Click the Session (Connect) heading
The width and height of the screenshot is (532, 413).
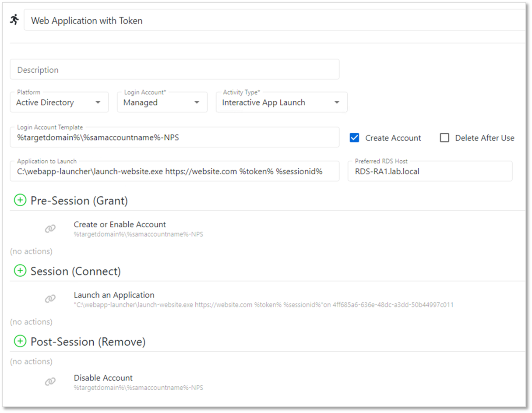click(76, 271)
